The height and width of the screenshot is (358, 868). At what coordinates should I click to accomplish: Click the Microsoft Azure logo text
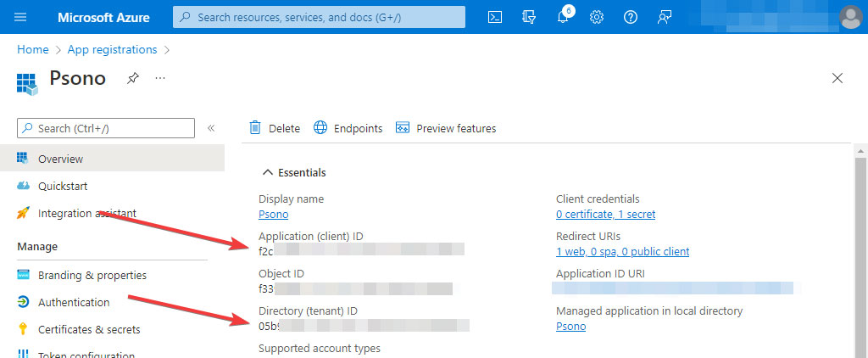pyautogui.click(x=103, y=17)
